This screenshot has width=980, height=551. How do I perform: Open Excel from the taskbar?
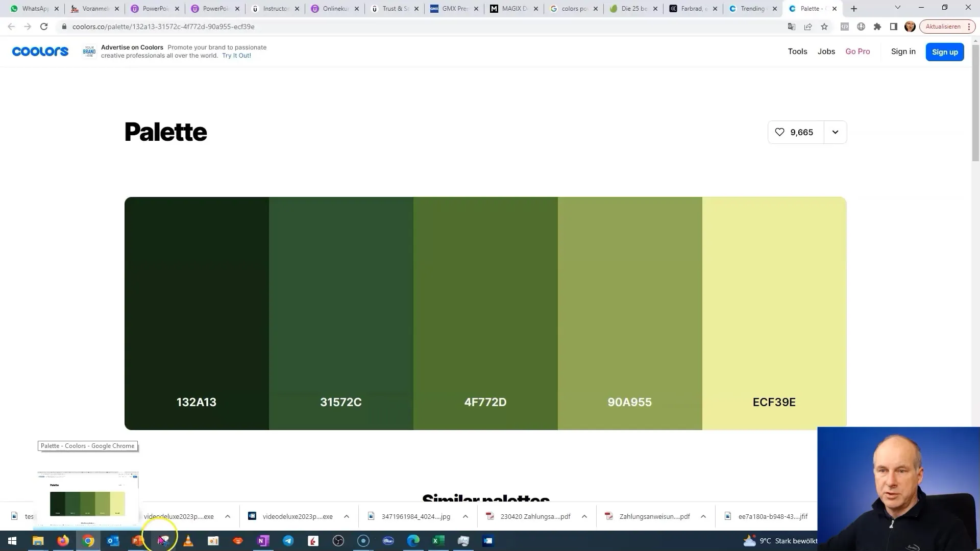click(438, 541)
